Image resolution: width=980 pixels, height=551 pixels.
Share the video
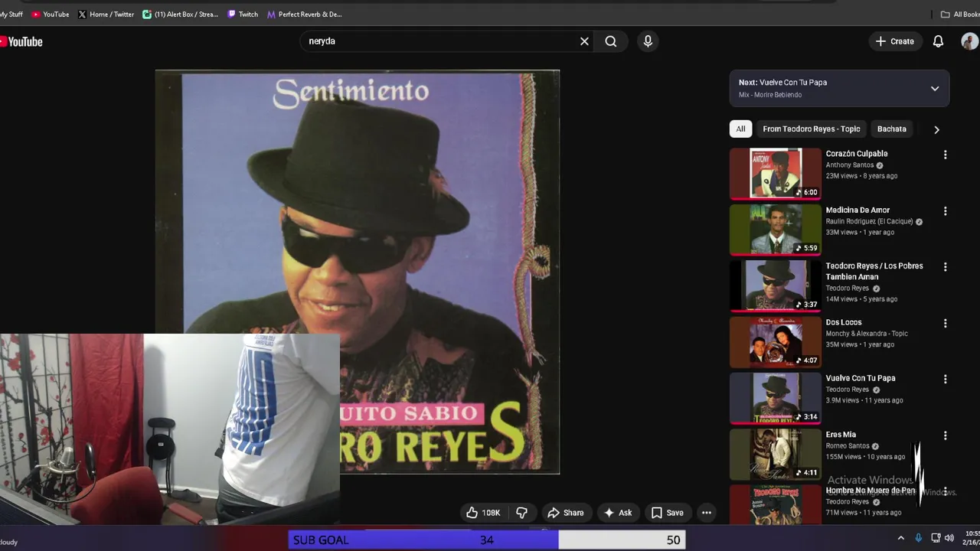565,513
